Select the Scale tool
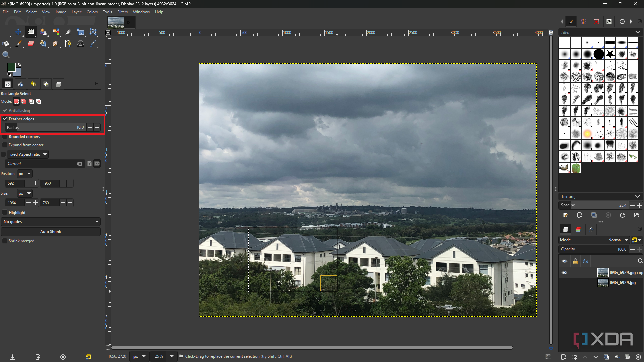 pos(80,32)
